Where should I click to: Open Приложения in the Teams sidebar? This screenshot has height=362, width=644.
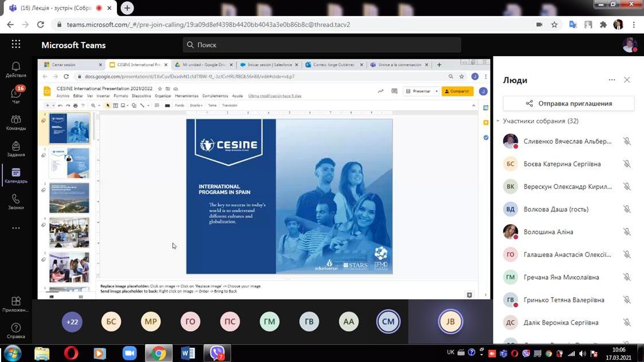coord(16,305)
